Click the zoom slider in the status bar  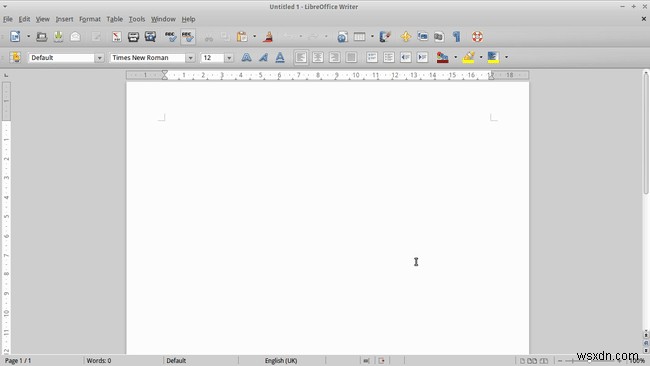point(589,361)
